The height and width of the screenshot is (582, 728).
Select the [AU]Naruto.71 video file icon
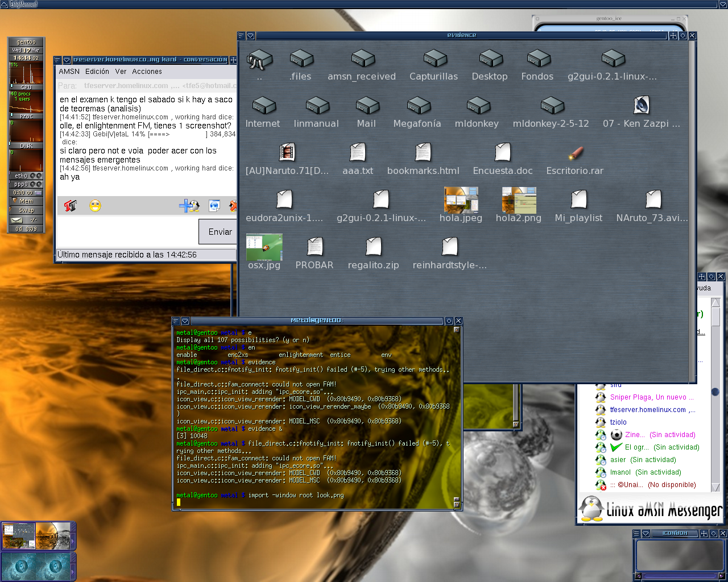pyautogui.click(x=287, y=152)
